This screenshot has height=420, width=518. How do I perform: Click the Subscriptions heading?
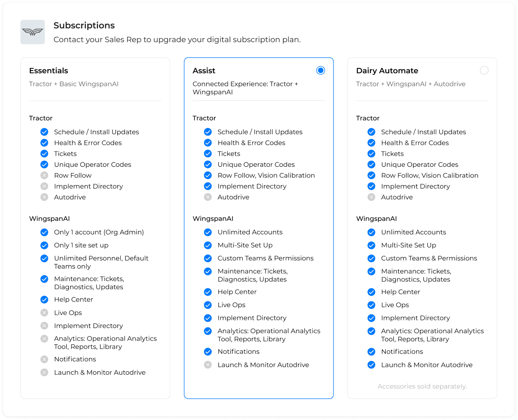pyautogui.click(x=84, y=25)
